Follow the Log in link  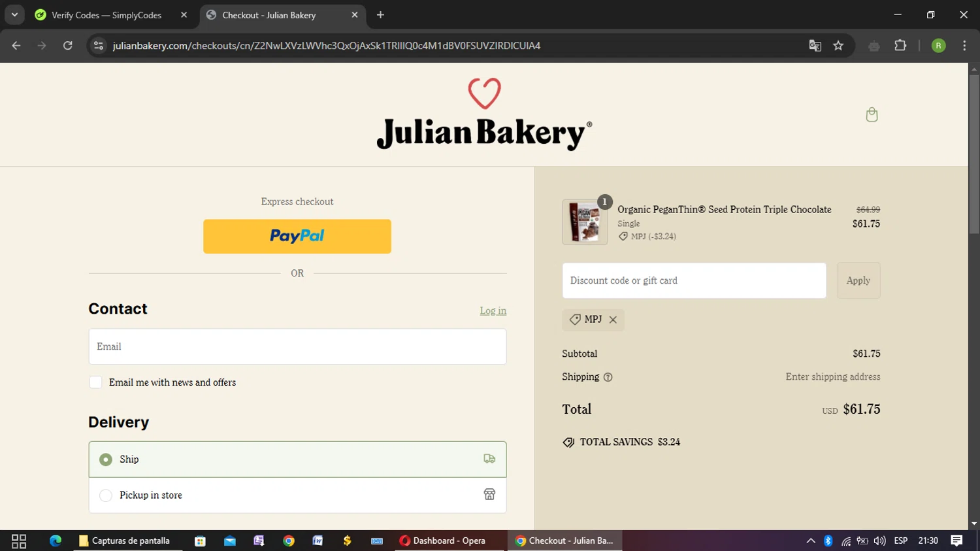pos(493,310)
